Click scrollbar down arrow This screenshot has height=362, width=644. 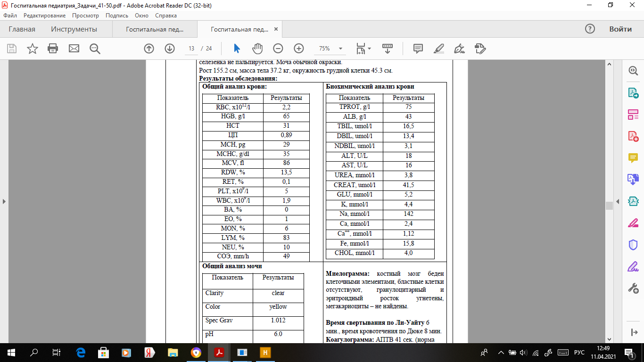(x=609, y=339)
